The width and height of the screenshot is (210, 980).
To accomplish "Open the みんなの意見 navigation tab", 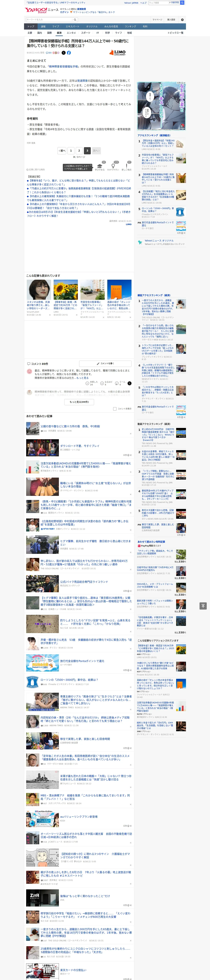I will (x=111, y=27).
